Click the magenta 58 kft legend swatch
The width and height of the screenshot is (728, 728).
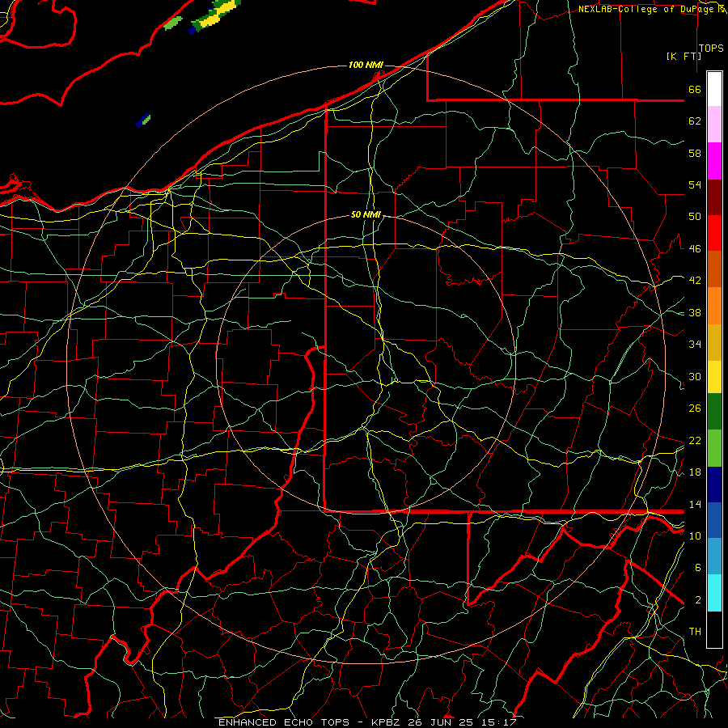click(714, 161)
